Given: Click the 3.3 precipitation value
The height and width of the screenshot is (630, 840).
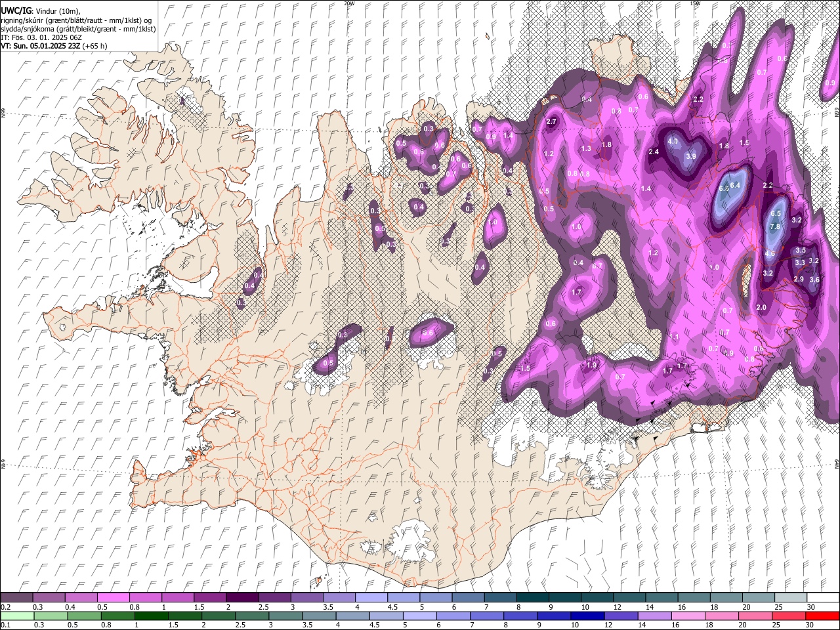Looking at the screenshot, I should (800, 263).
